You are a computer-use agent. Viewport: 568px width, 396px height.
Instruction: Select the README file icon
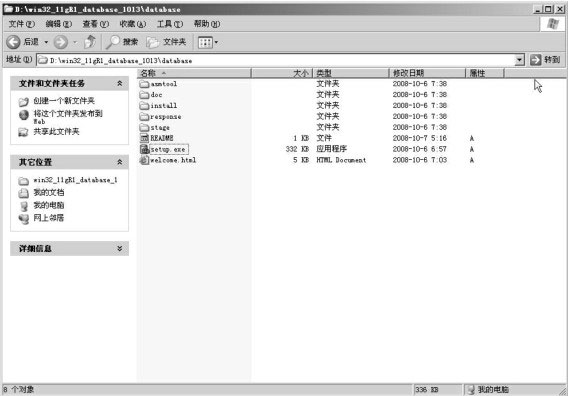click(144, 138)
